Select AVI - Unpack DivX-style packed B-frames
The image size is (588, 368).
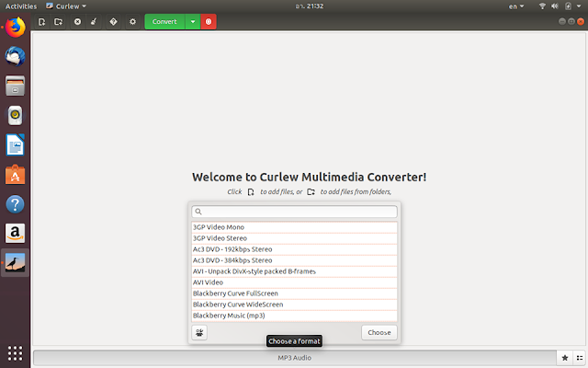point(294,271)
